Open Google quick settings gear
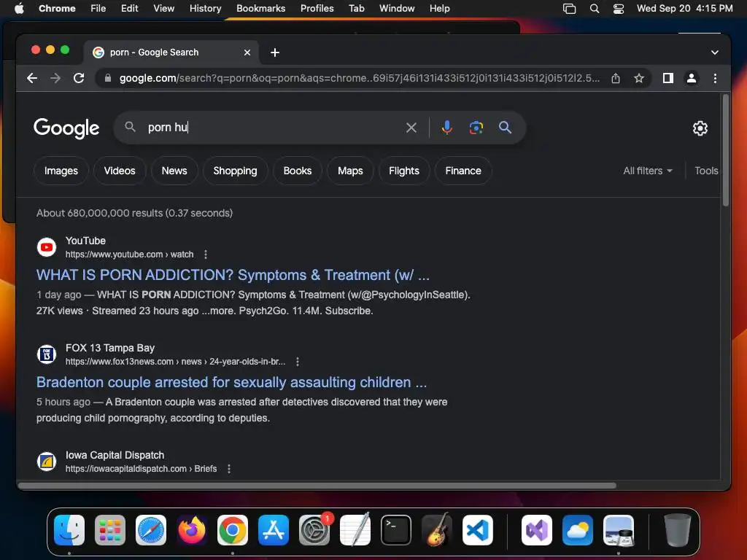747x560 pixels. tap(700, 128)
